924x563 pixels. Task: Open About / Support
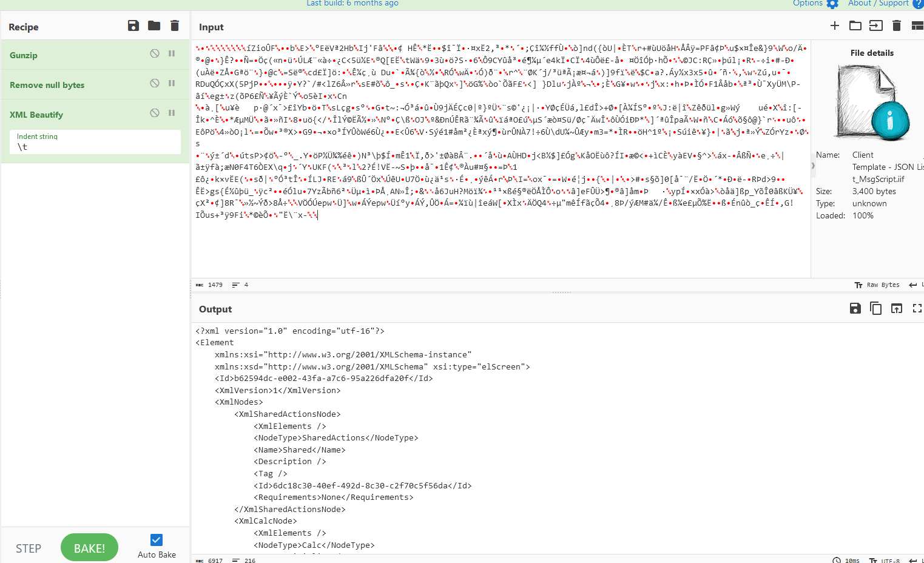pyautogui.click(x=878, y=4)
